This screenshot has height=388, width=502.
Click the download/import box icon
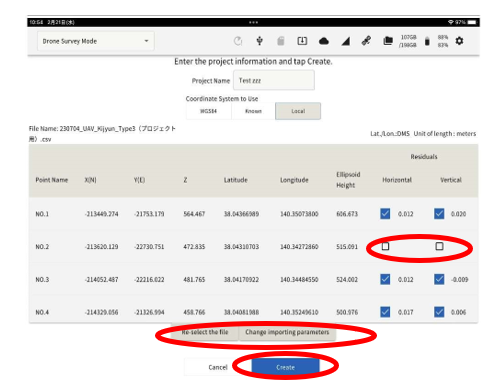coord(302,41)
